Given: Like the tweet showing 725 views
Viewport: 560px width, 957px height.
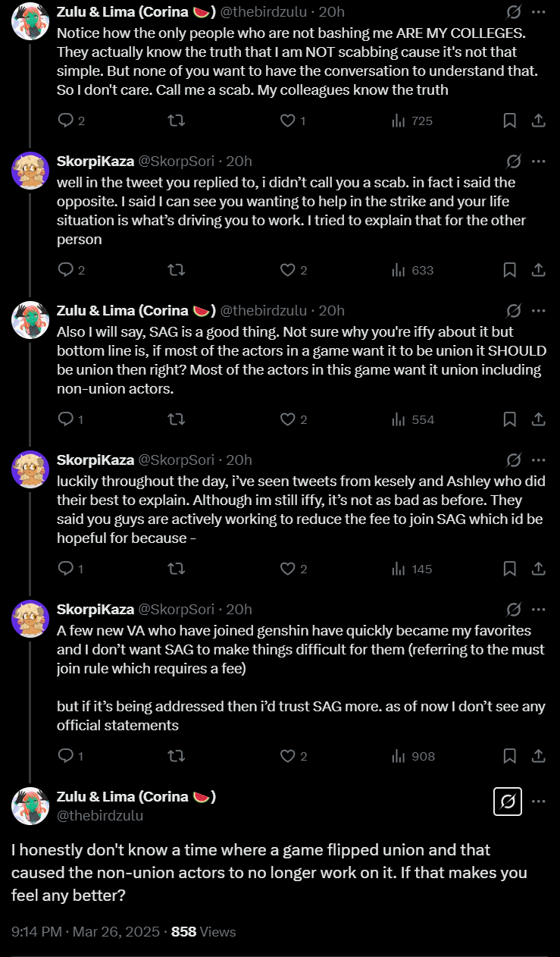Looking at the screenshot, I should pyautogui.click(x=288, y=121).
